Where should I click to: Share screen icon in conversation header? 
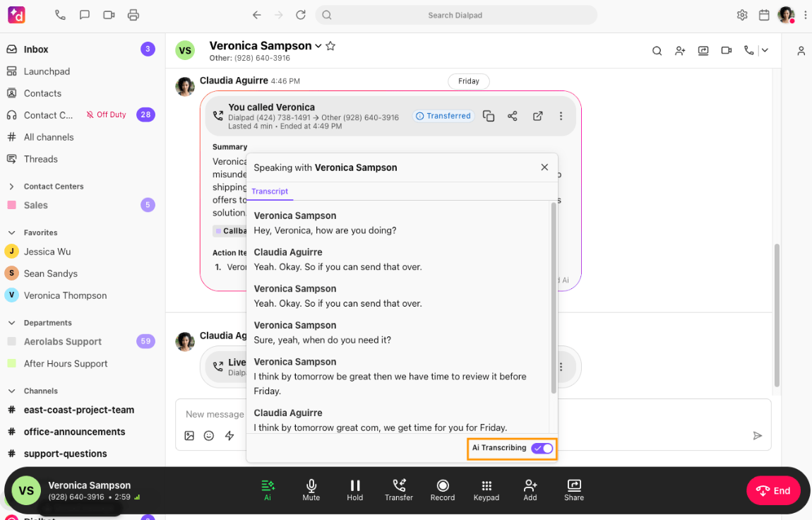point(703,51)
